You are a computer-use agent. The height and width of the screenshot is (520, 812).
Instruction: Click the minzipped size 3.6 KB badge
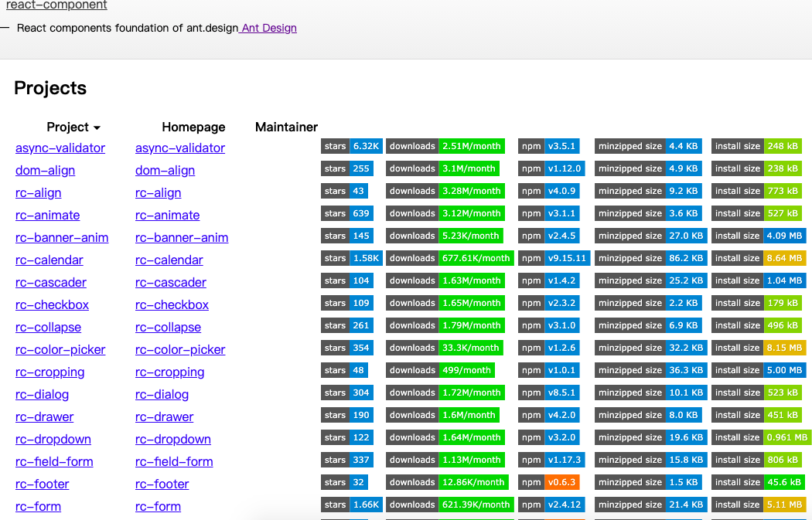click(x=648, y=213)
